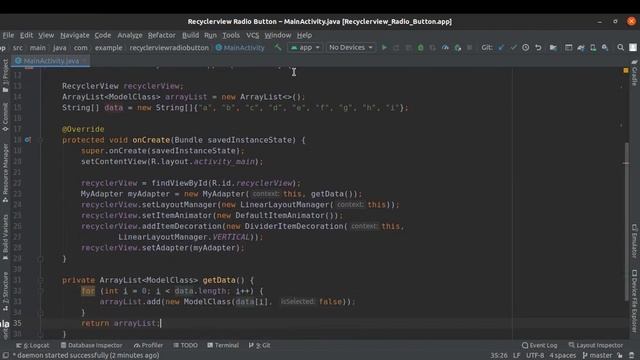Open the Layout Inspector panel
This screenshot has height=360, width=640.
(x=596, y=345)
